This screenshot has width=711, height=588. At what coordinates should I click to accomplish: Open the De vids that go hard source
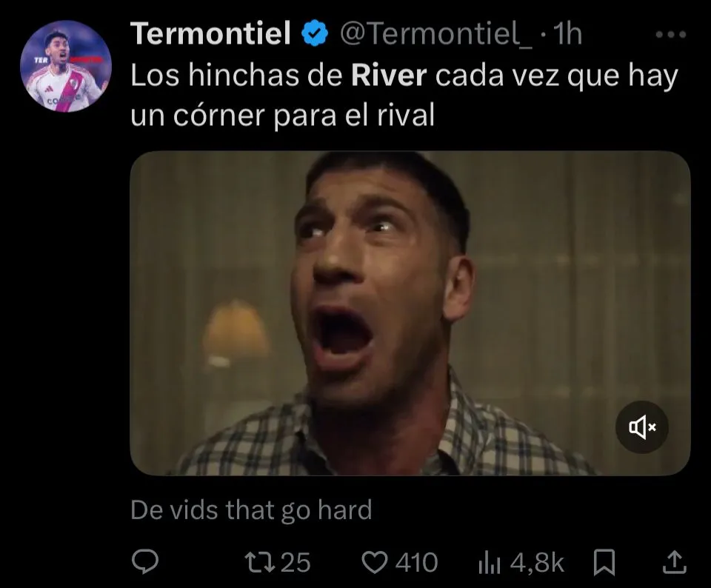(x=251, y=510)
